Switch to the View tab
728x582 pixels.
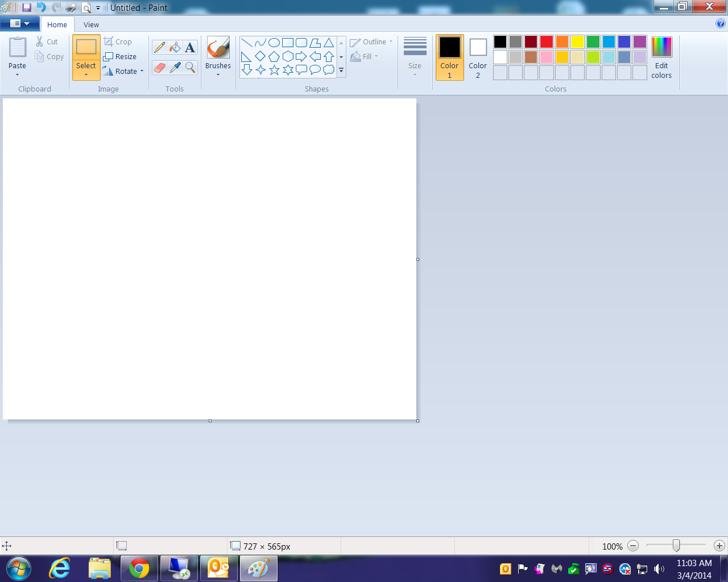pos(91,24)
